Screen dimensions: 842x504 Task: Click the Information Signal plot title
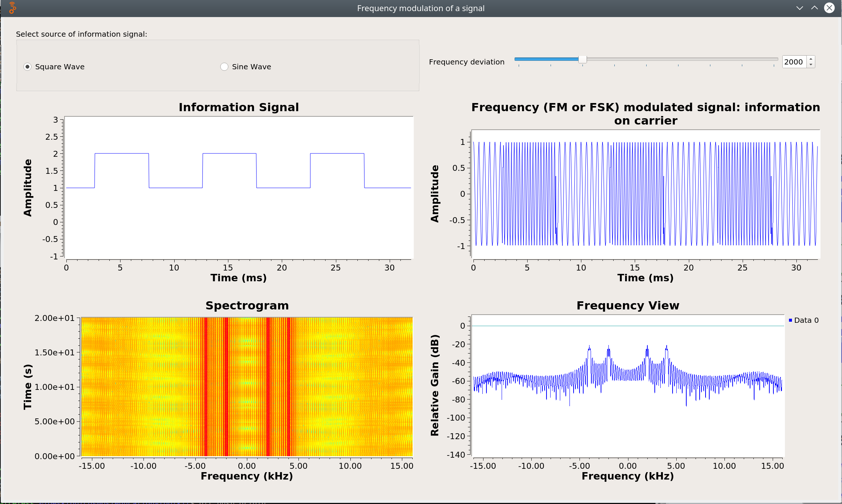(x=239, y=107)
